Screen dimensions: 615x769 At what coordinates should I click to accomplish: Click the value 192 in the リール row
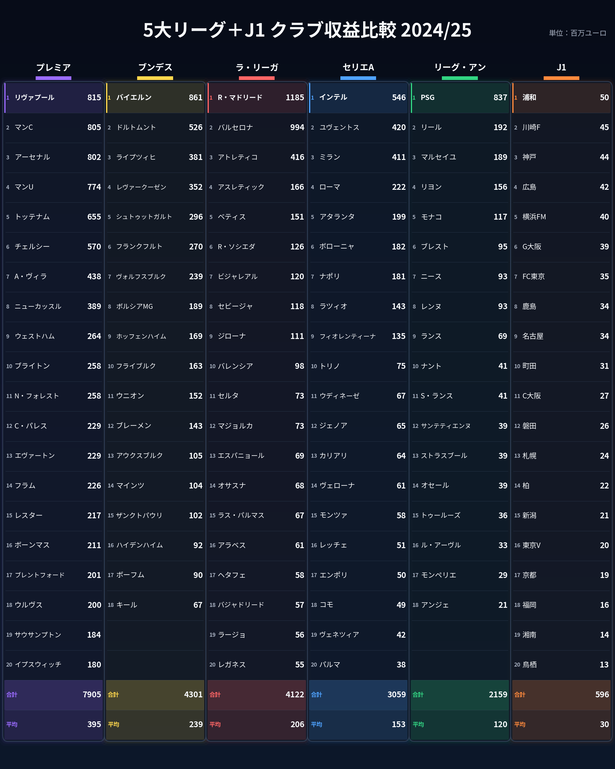500,128
